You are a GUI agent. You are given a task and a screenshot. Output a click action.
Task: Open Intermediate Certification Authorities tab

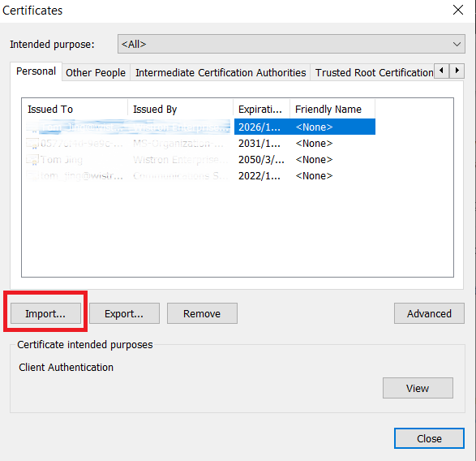221,72
